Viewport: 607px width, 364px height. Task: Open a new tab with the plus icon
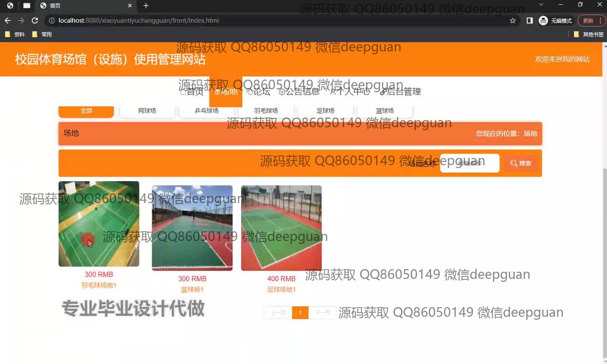146,6
